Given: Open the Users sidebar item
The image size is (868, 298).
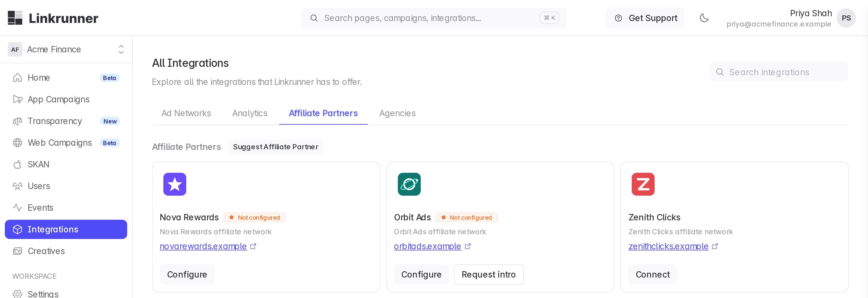Looking at the screenshot, I should coord(66,186).
